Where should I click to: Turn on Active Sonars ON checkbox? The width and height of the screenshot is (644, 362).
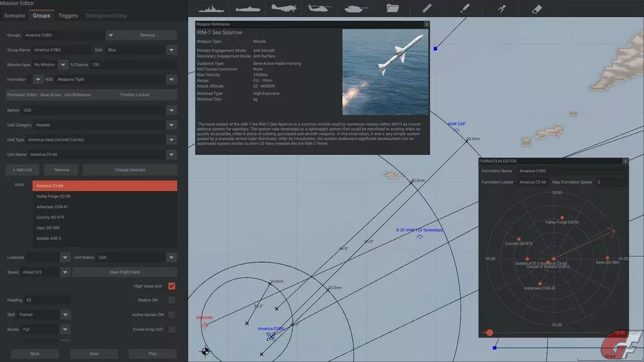tap(172, 315)
